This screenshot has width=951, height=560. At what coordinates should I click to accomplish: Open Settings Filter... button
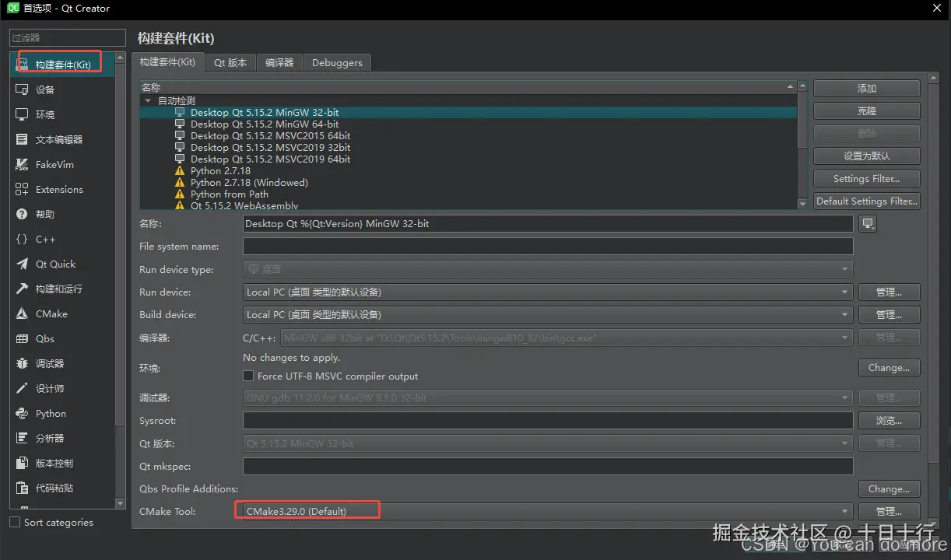click(867, 179)
